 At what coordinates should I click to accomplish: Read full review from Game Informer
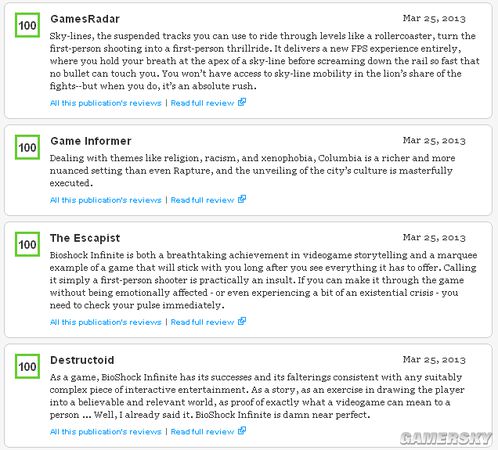coord(202,200)
